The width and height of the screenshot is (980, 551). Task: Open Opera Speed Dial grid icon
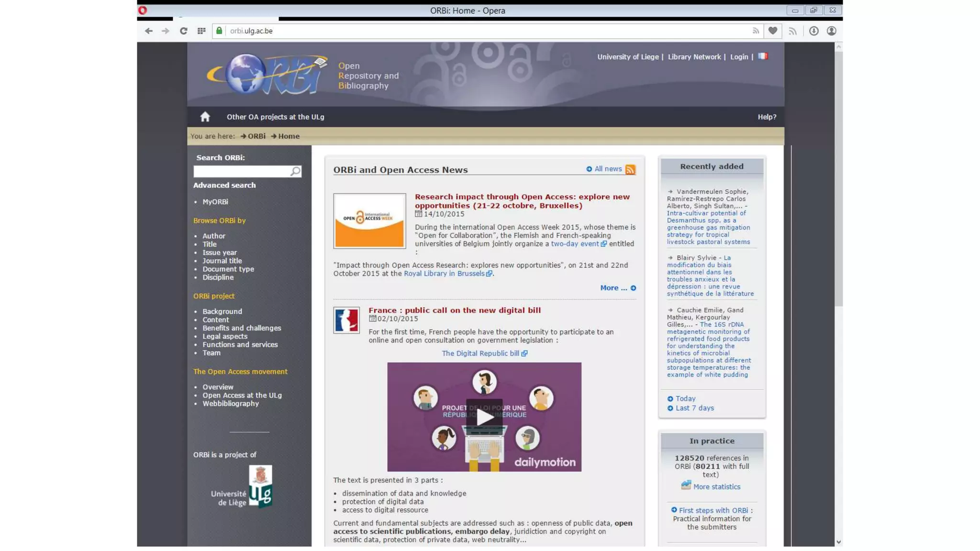[201, 31]
